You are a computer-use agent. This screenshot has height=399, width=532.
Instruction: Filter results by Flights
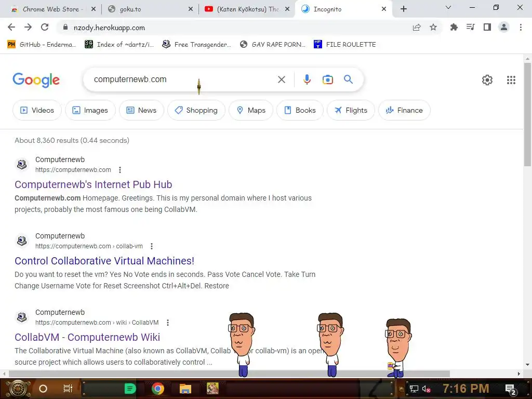[351, 110]
